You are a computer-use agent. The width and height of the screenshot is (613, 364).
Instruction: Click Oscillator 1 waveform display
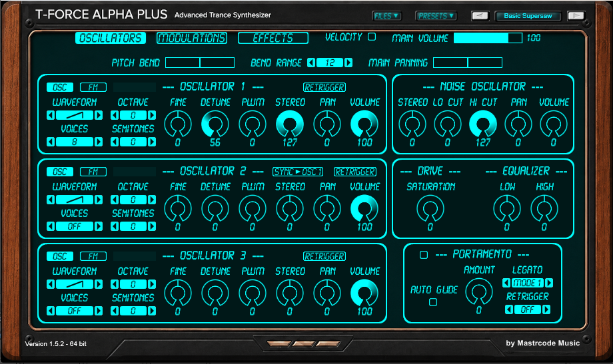[x=75, y=115]
